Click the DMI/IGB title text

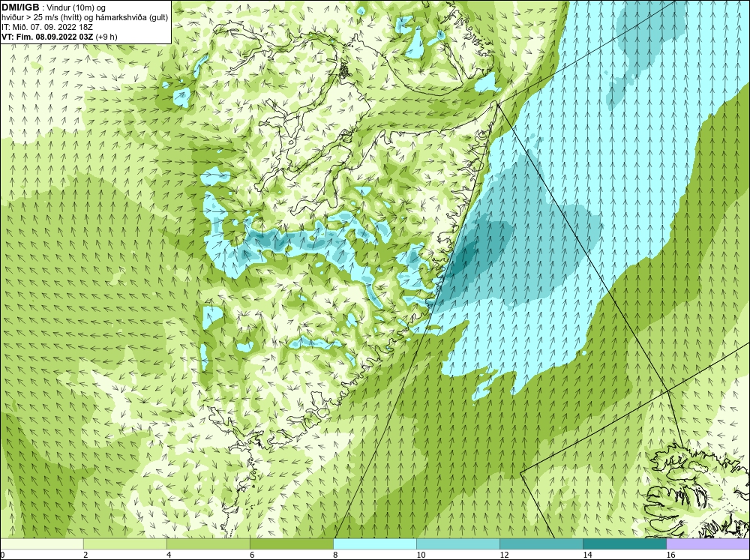pyautogui.click(x=20, y=7)
